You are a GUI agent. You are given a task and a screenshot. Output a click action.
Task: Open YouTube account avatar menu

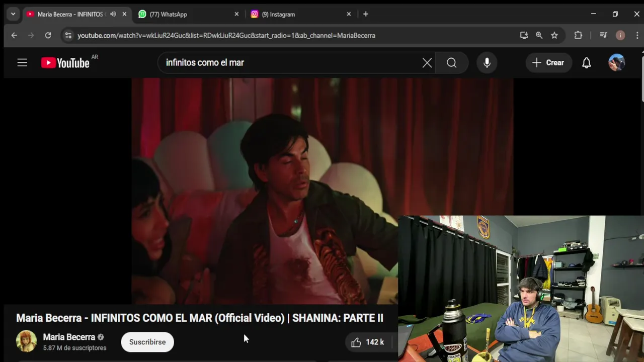(617, 63)
